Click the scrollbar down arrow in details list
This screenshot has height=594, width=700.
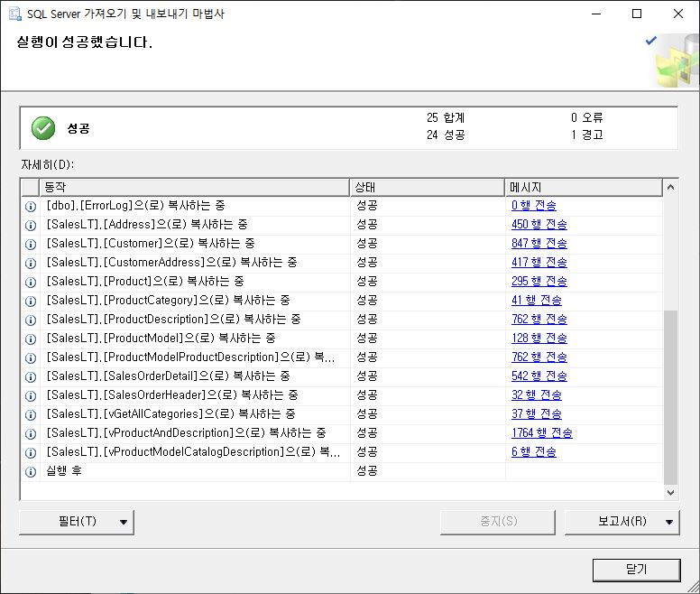[670, 493]
